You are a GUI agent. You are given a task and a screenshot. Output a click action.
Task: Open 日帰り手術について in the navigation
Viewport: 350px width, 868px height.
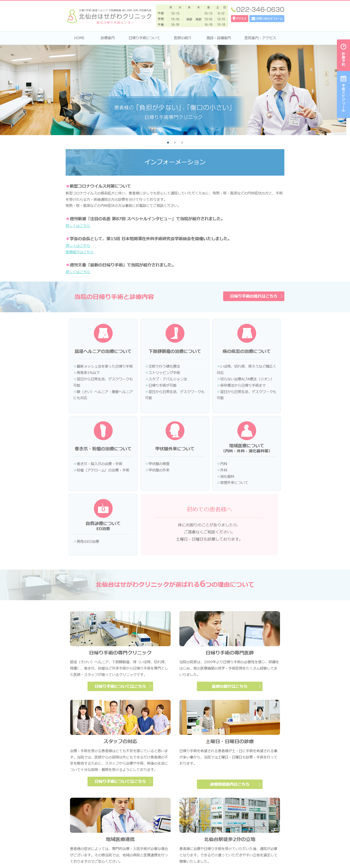(x=144, y=38)
